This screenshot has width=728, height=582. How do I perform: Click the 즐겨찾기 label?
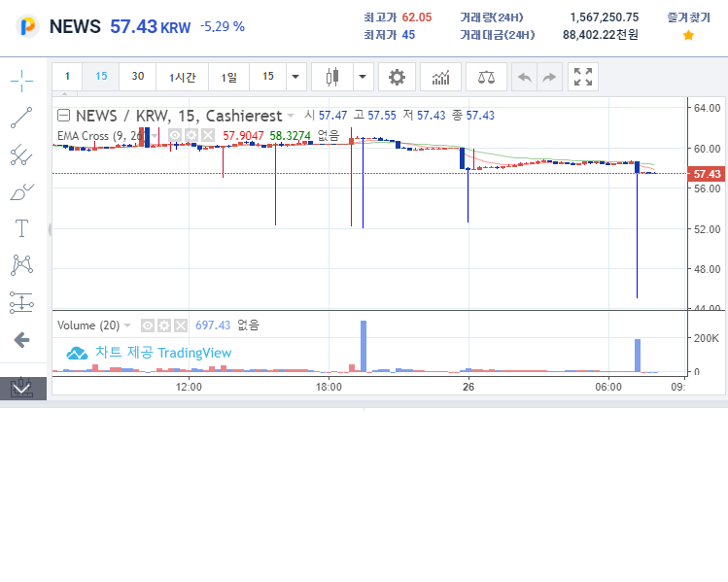pyautogui.click(x=688, y=17)
